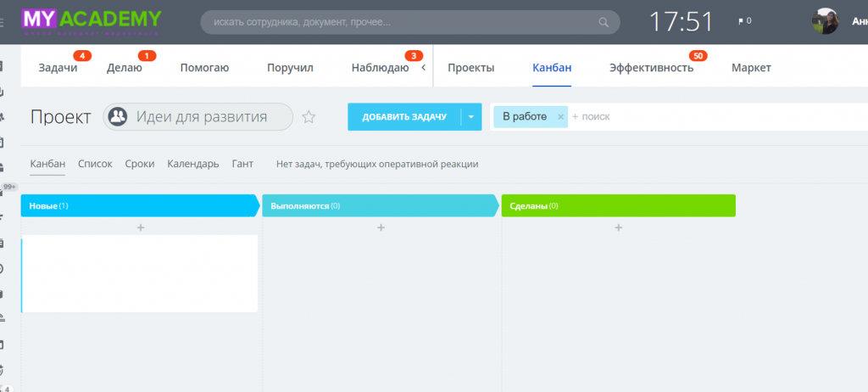
Task: Switch to Эффективность tab
Action: pos(651,68)
